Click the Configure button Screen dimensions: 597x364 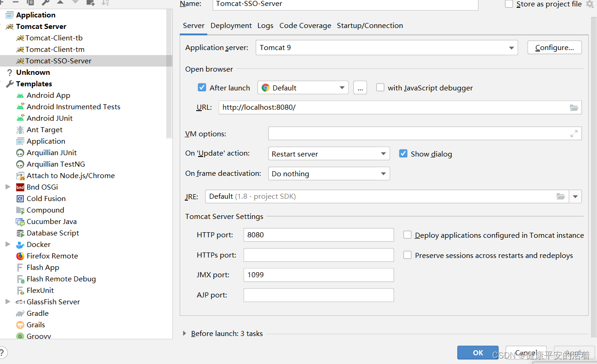click(554, 47)
